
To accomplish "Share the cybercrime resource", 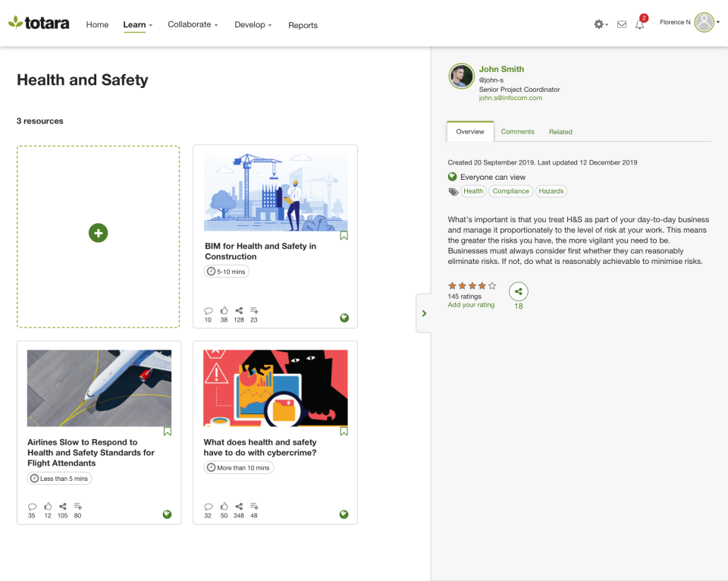I will click(239, 507).
